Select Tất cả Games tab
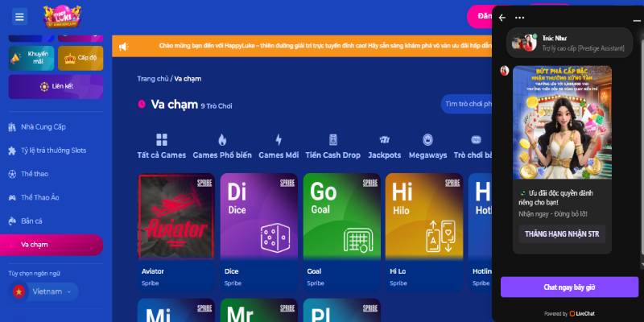This screenshot has width=644, height=322. point(162,155)
